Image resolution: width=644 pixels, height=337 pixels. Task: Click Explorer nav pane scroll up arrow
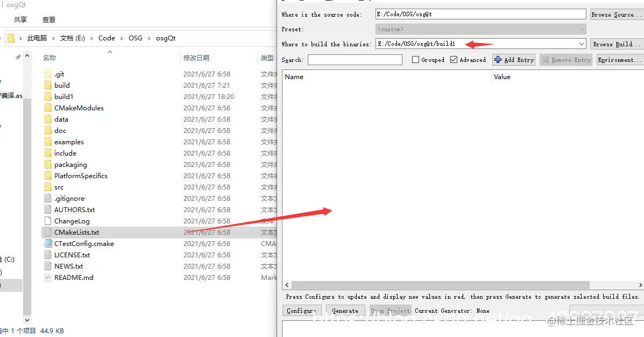click(27, 55)
